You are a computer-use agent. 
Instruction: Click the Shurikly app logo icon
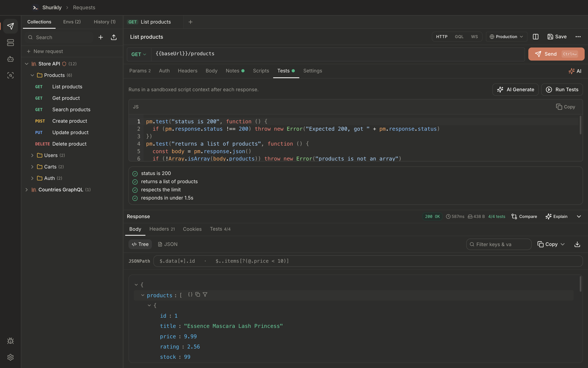35,7
